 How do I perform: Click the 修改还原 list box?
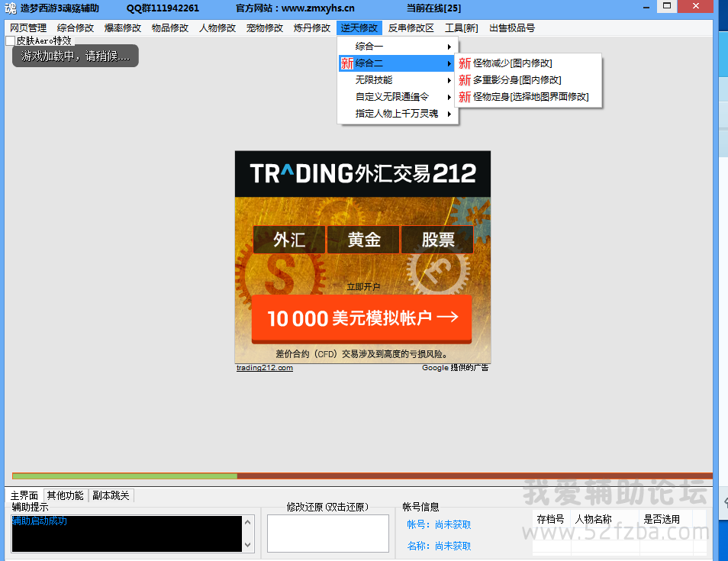pyautogui.click(x=328, y=533)
